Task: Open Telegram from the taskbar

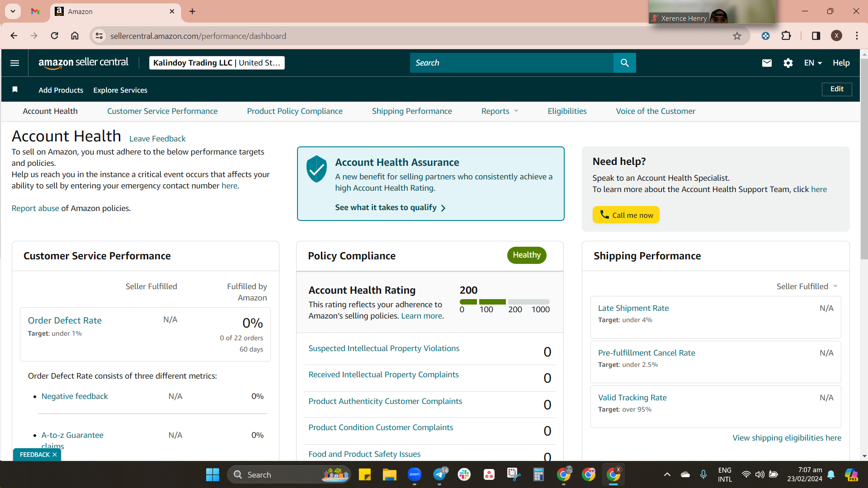Action: (x=439, y=474)
